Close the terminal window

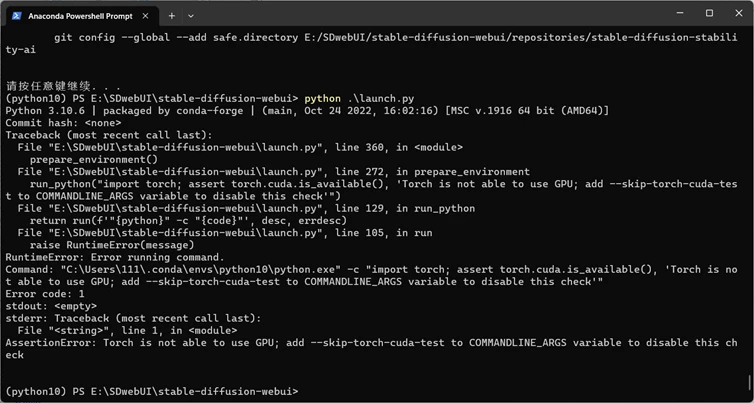pyautogui.click(x=737, y=13)
